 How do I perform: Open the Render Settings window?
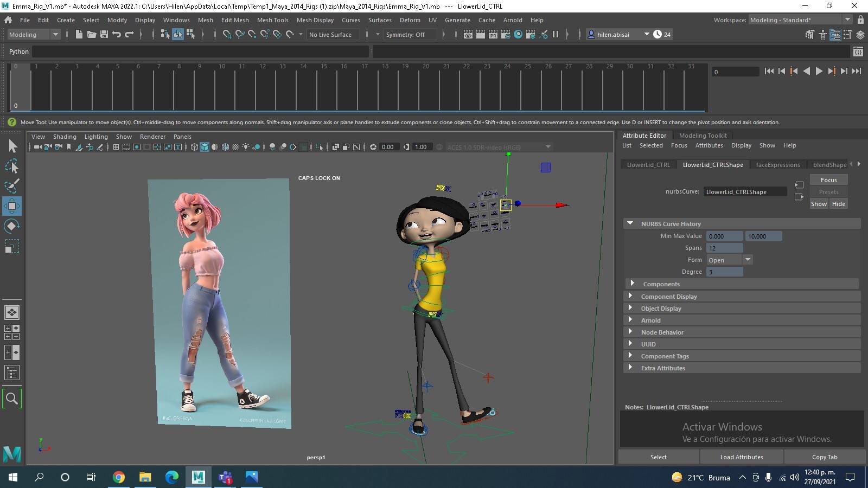point(507,34)
